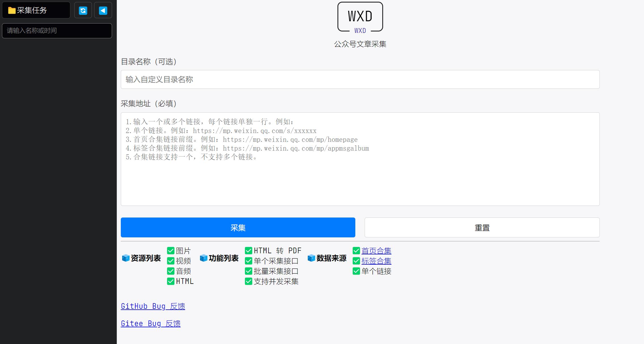Viewport: 644px width, 344px height.
Task: Open the GitHub Bug 反馈 link
Action: point(153,306)
